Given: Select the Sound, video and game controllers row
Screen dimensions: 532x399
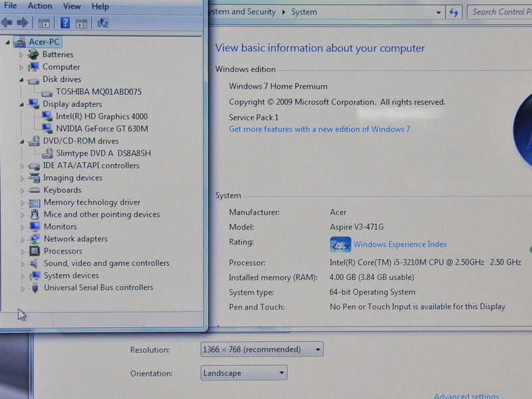Looking at the screenshot, I should (106, 263).
